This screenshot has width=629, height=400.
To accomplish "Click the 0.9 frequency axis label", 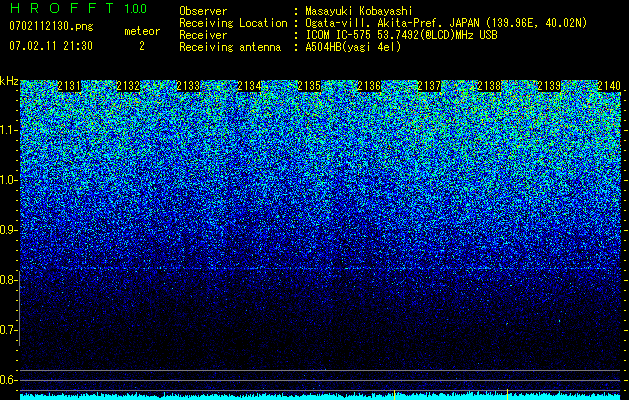I will pos(9,230).
